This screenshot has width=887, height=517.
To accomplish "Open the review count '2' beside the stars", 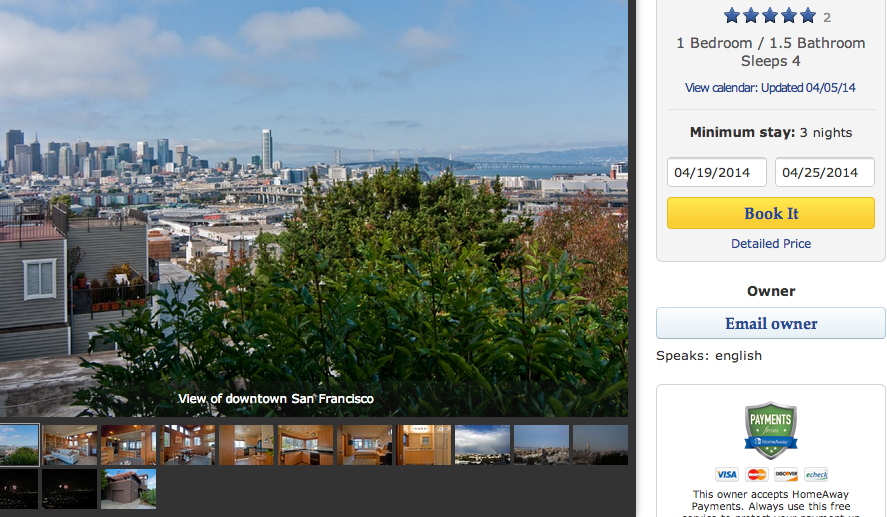I will click(x=827, y=18).
